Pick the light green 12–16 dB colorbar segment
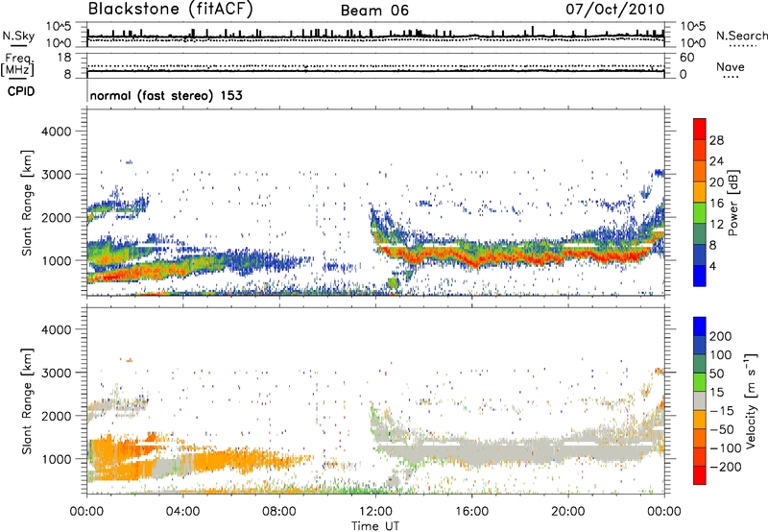Image resolution: width=768 pixels, height=532 pixels. 700,212
